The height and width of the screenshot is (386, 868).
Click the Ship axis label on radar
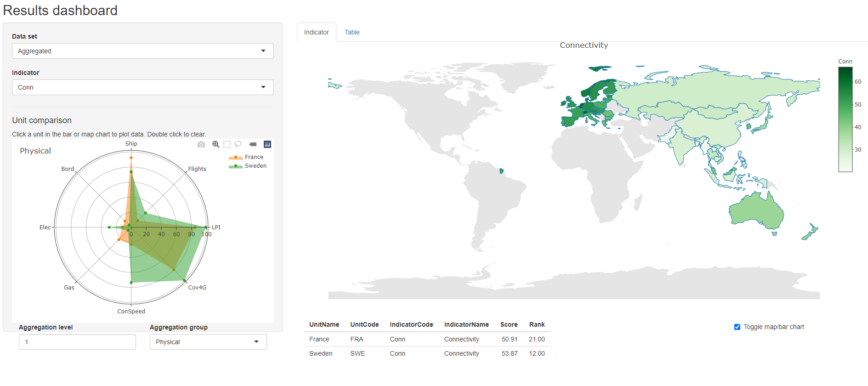pos(131,144)
